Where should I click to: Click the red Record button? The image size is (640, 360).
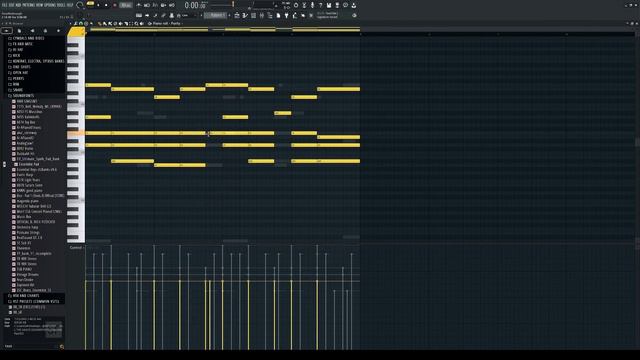115,5
